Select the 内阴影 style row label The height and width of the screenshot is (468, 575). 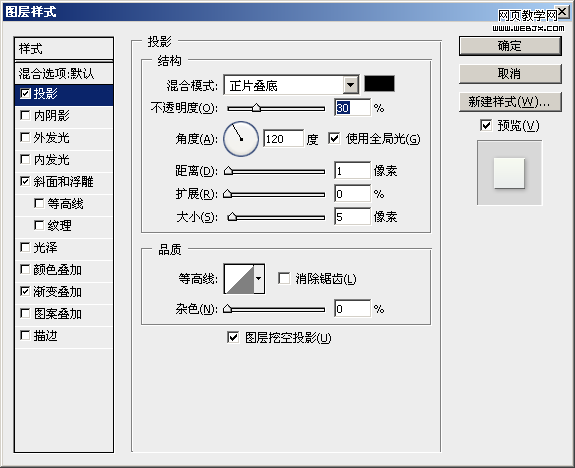click(x=51, y=116)
